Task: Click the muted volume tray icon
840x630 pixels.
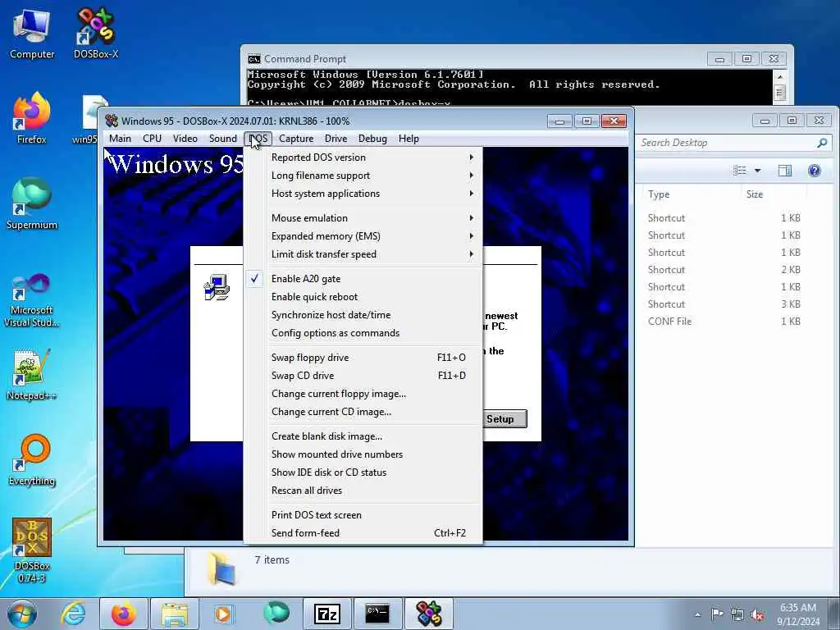Action: coord(757,614)
